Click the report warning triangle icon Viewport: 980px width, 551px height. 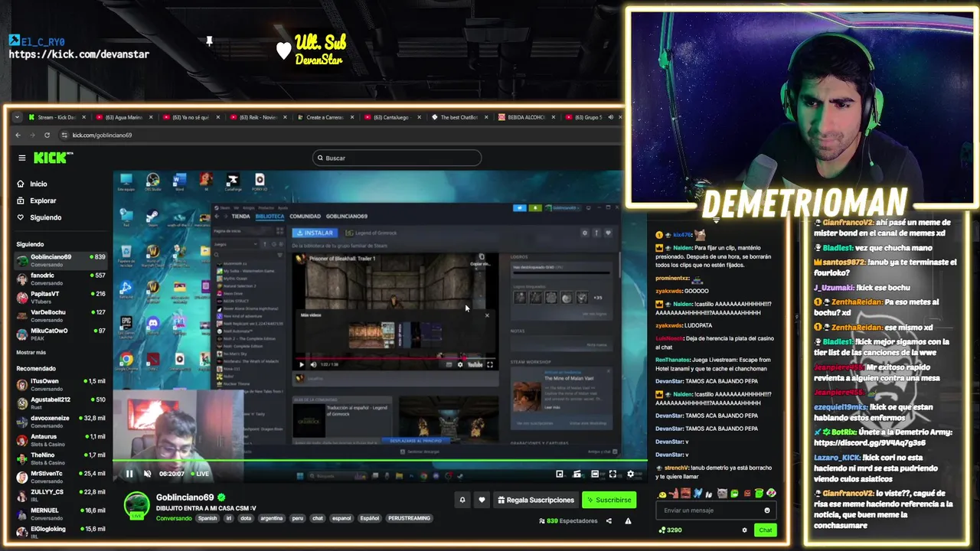click(628, 521)
